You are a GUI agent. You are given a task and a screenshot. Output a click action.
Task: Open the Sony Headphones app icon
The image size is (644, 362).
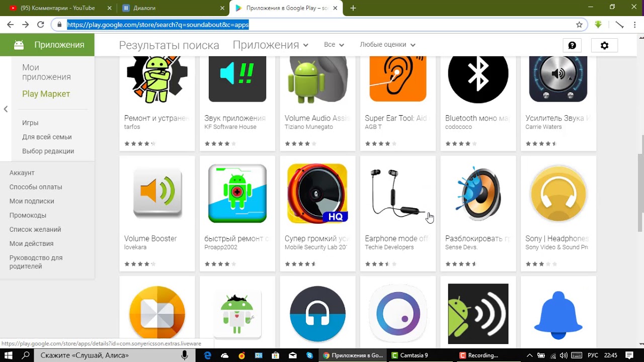pos(558,194)
